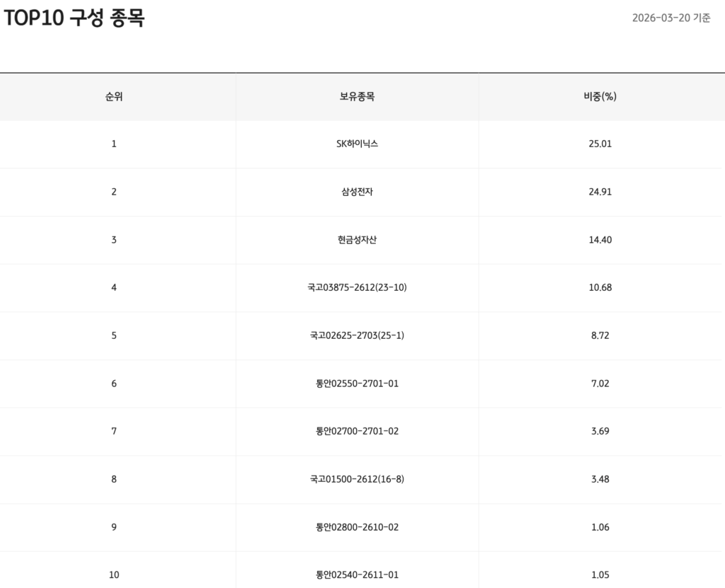The width and height of the screenshot is (725, 588).
Task: Click the 국고02625-2703(25-1) bond name
Action: click(357, 335)
